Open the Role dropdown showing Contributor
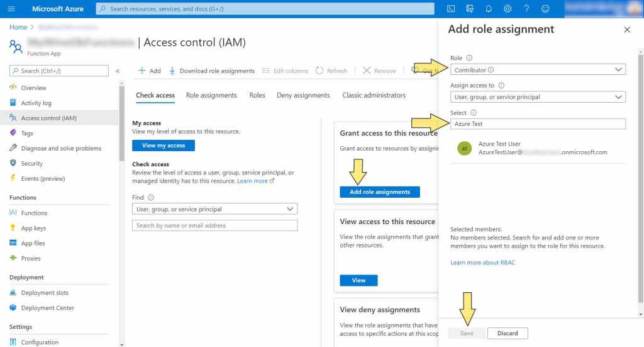Screen dimensions: 644x347 pos(538,69)
